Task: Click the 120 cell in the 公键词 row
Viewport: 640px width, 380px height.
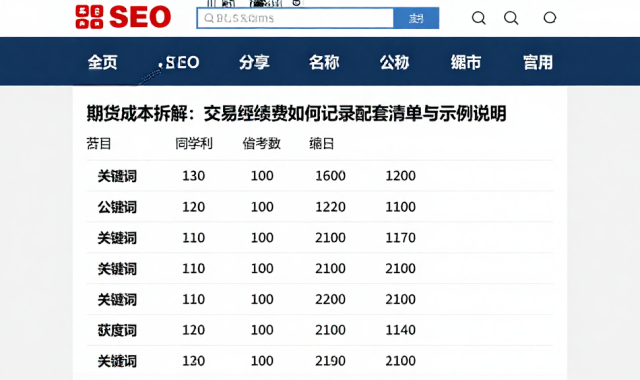Action: [x=193, y=207]
